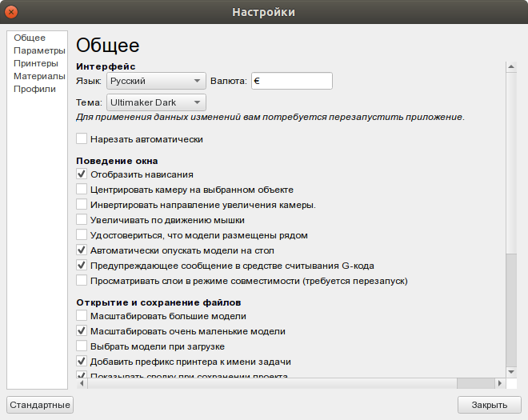Click the Закрыть button
Screen dimensions: 528x420
tap(490, 405)
